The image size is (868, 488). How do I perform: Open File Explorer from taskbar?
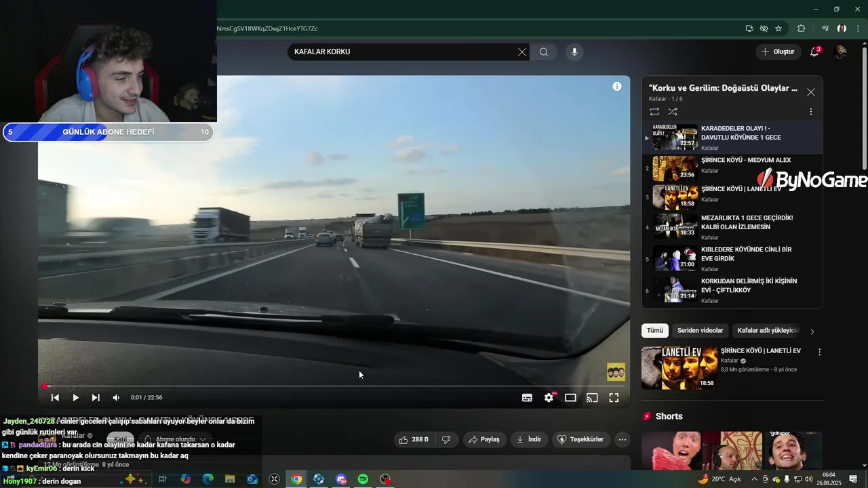(x=230, y=479)
